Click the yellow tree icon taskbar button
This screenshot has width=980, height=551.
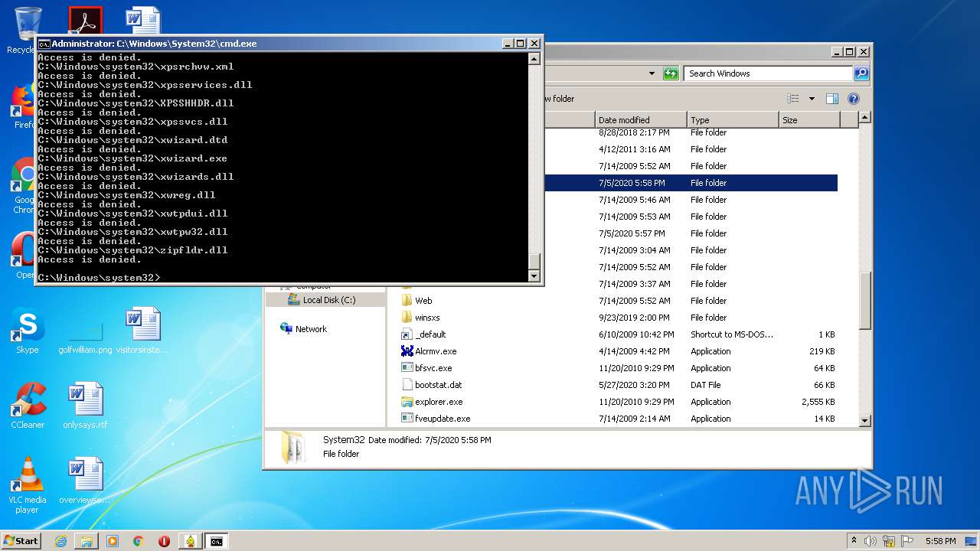(x=190, y=541)
